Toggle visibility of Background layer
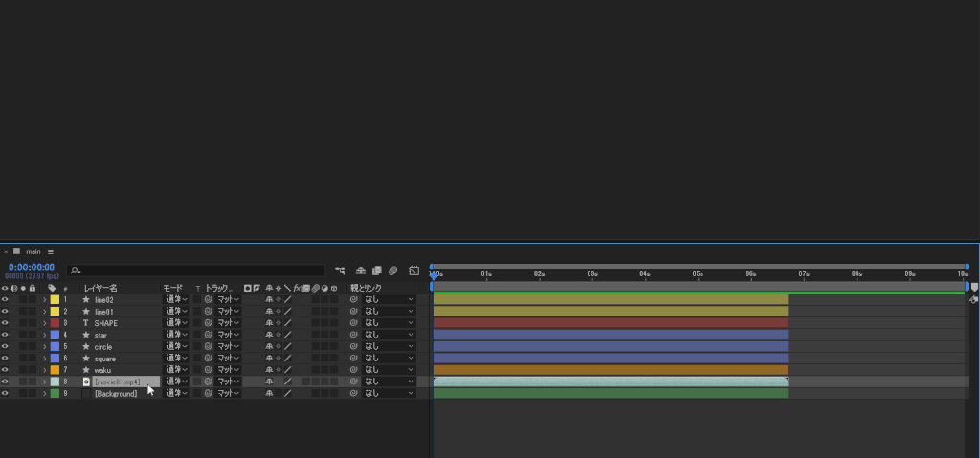The image size is (980, 458). [5, 393]
